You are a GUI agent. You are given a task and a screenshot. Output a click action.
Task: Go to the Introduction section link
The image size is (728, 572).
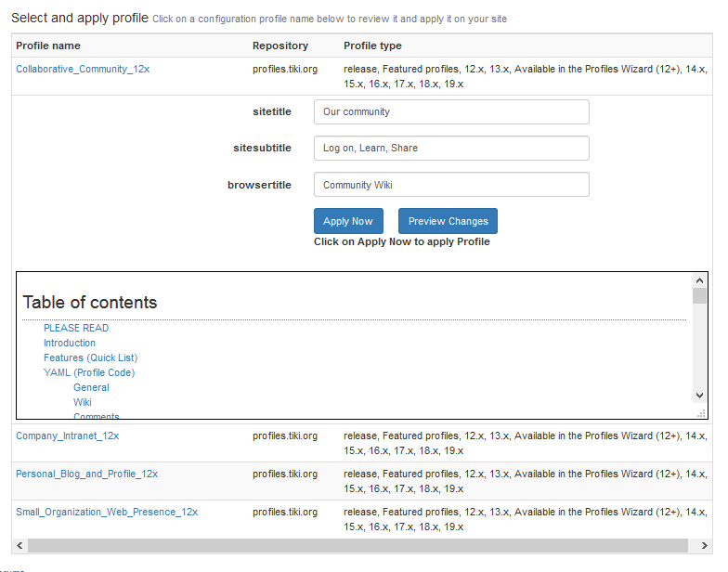tap(70, 343)
